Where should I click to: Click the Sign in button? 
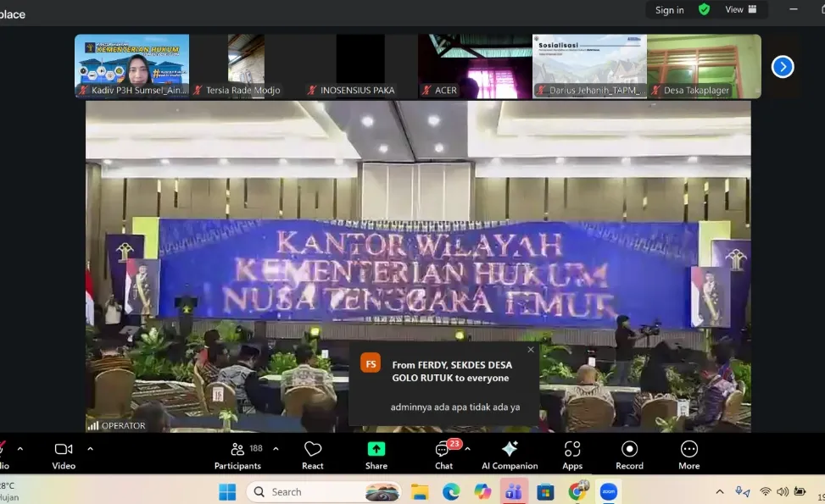pyautogui.click(x=669, y=9)
